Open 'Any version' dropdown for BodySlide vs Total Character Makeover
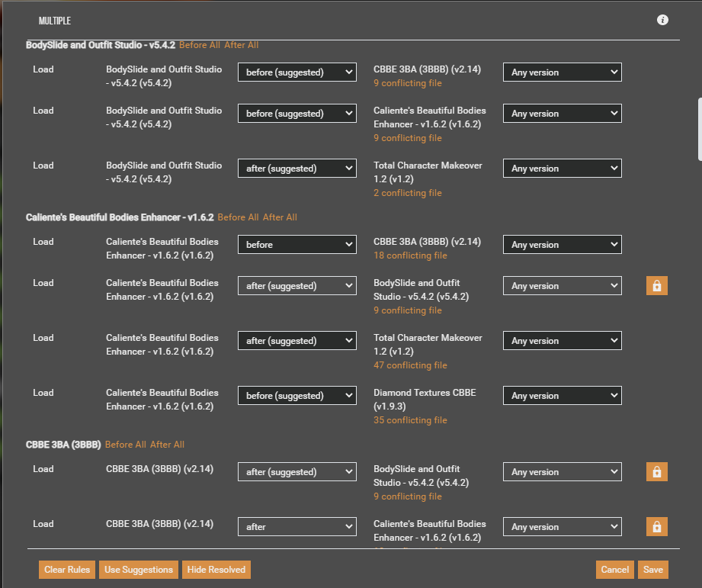 pyautogui.click(x=563, y=169)
